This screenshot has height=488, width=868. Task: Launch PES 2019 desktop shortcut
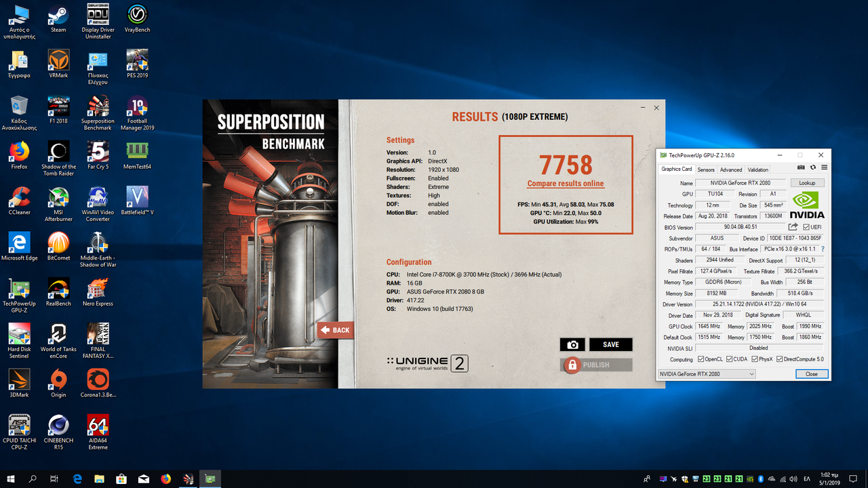click(x=137, y=64)
